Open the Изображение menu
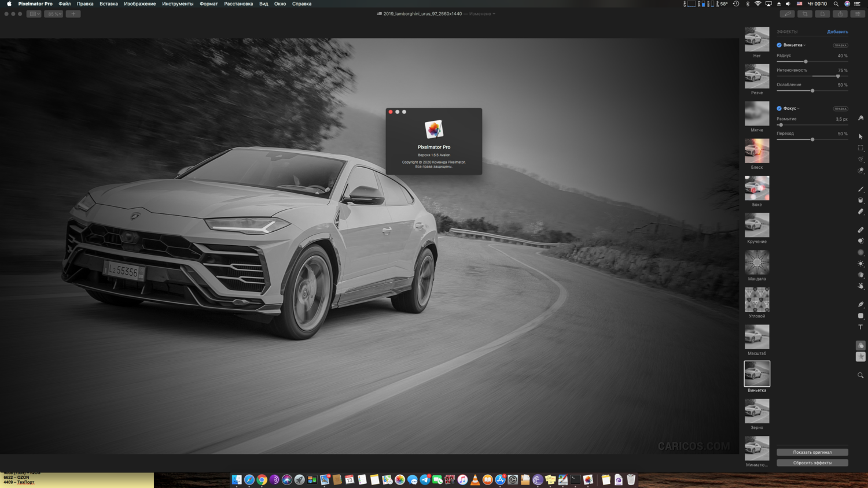 (140, 3)
